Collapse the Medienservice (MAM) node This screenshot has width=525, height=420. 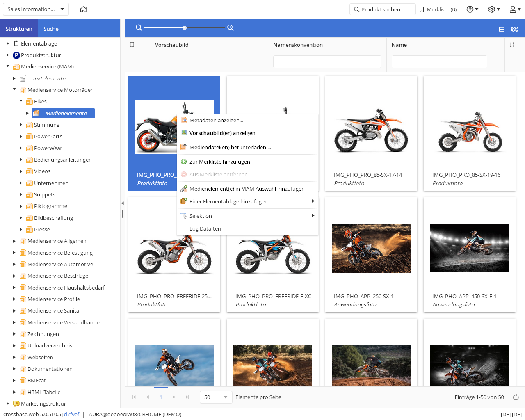point(7,66)
